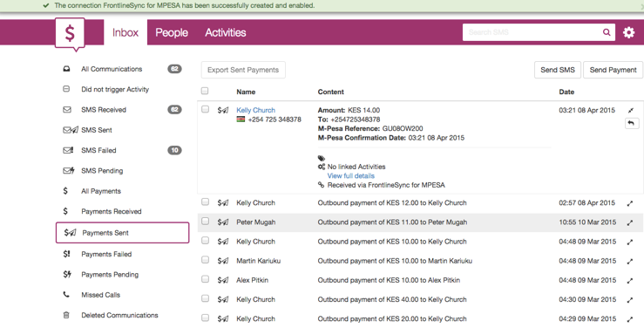
Task: Expand the Alex Pitkin payment row
Action: (x=630, y=281)
